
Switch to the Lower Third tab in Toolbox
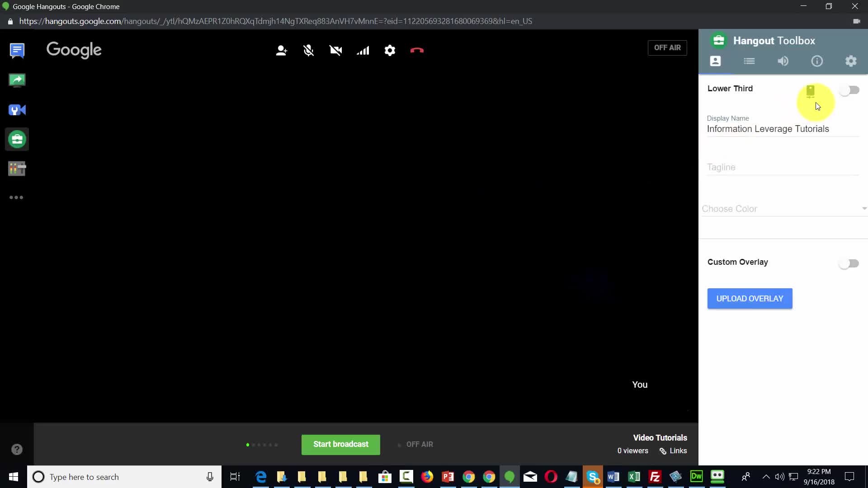(715, 61)
